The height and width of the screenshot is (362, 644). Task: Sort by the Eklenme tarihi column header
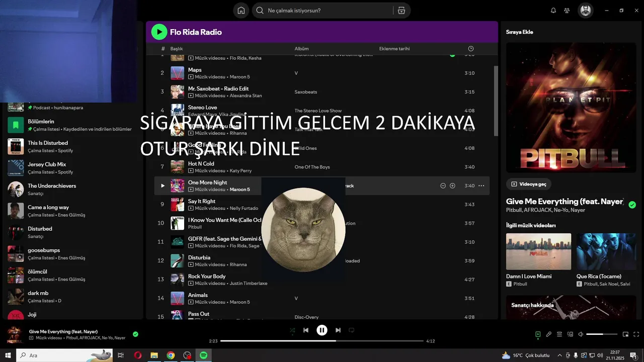pyautogui.click(x=394, y=49)
